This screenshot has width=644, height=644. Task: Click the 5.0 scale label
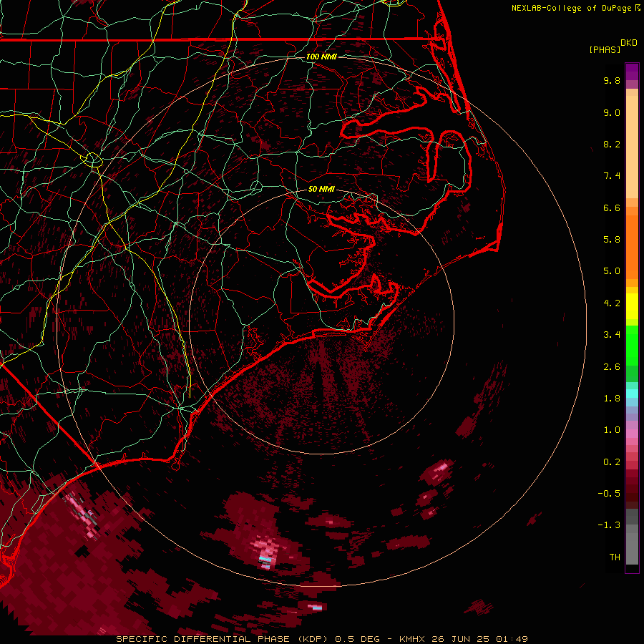tap(612, 271)
